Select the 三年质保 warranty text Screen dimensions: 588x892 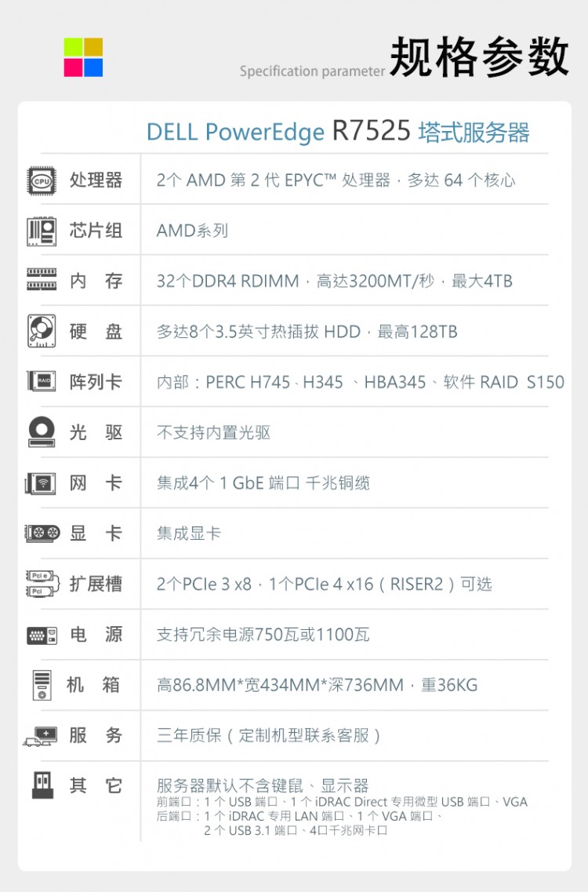269,735
